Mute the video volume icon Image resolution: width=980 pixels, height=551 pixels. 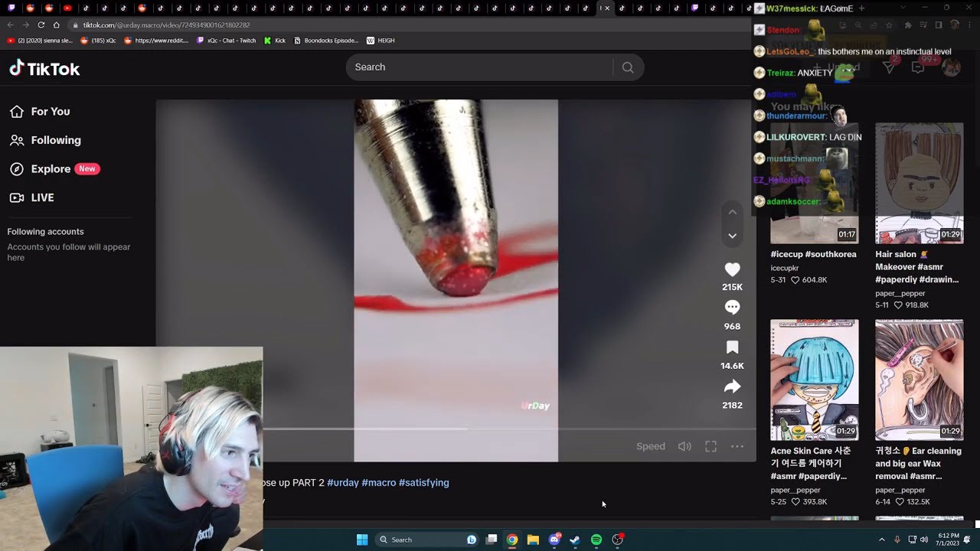pos(684,446)
